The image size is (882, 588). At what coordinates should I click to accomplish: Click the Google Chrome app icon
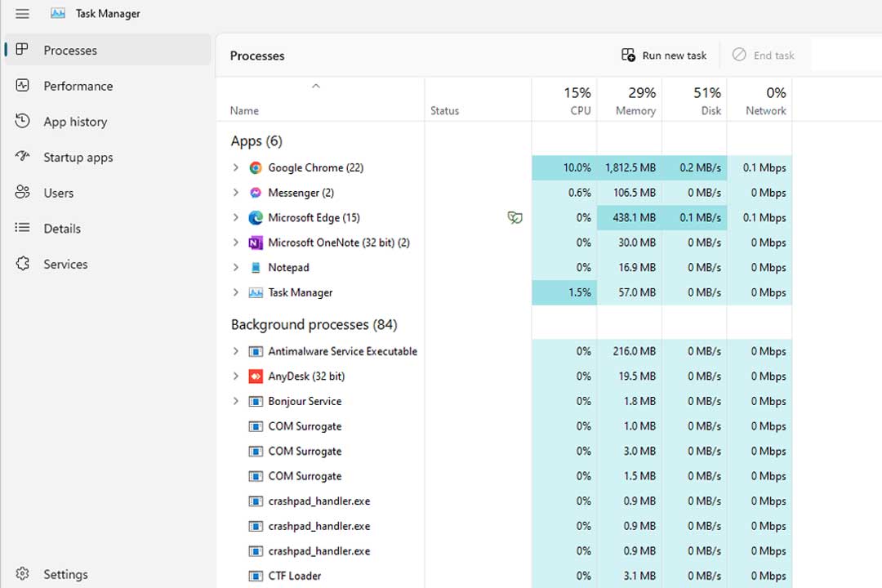point(256,167)
